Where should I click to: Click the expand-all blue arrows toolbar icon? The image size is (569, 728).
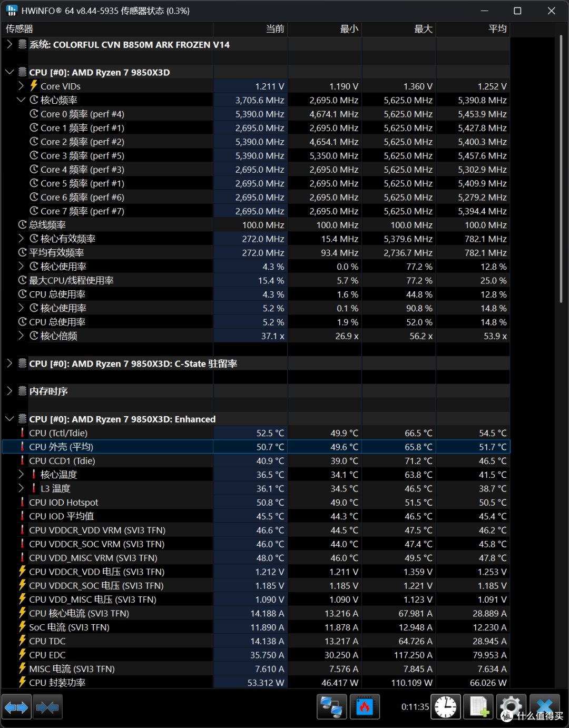16,707
